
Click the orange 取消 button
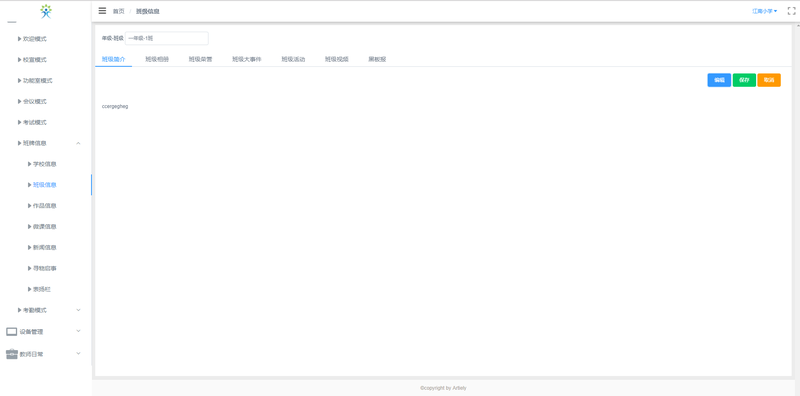769,80
